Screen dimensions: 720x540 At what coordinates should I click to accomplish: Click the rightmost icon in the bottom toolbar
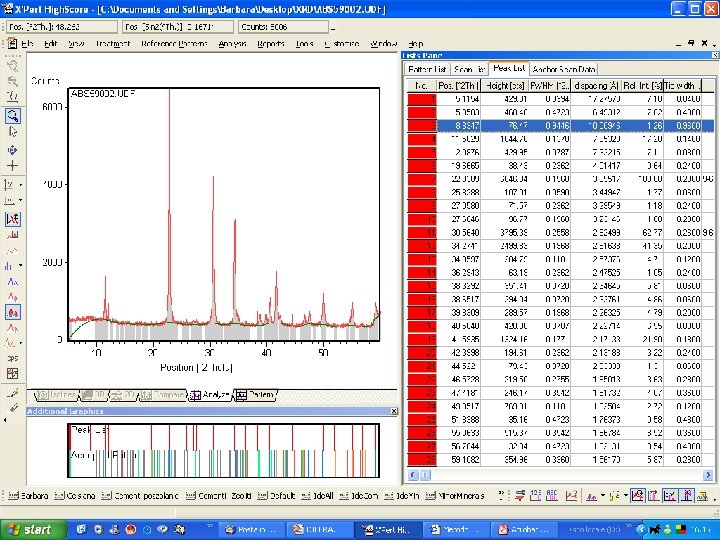(x=703, y=495)
